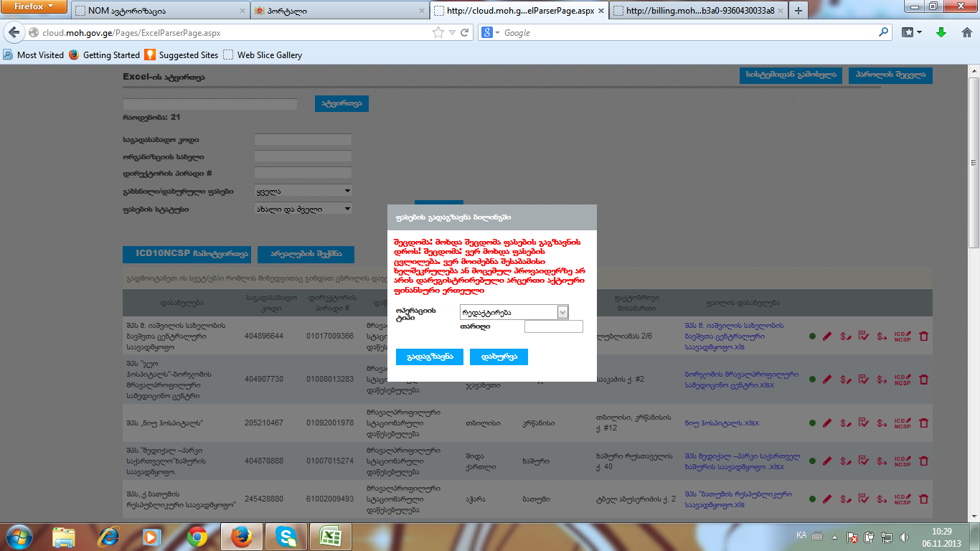Expand the ოპერაციის ტიპი dropdown showing რედაქტირება
Image resolution: width=980 pixels, height=551 pixels.
[x=562, y=312]
